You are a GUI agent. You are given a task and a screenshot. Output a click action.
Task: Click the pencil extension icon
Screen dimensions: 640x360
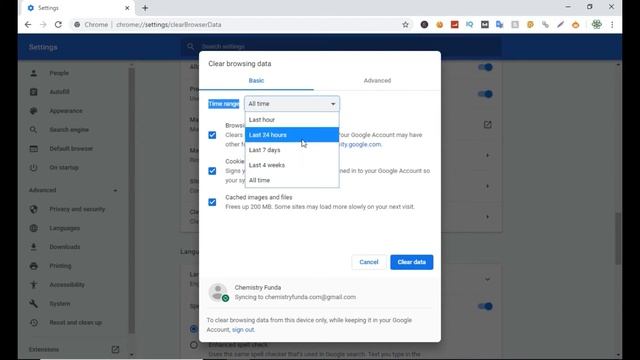[560, 24]
